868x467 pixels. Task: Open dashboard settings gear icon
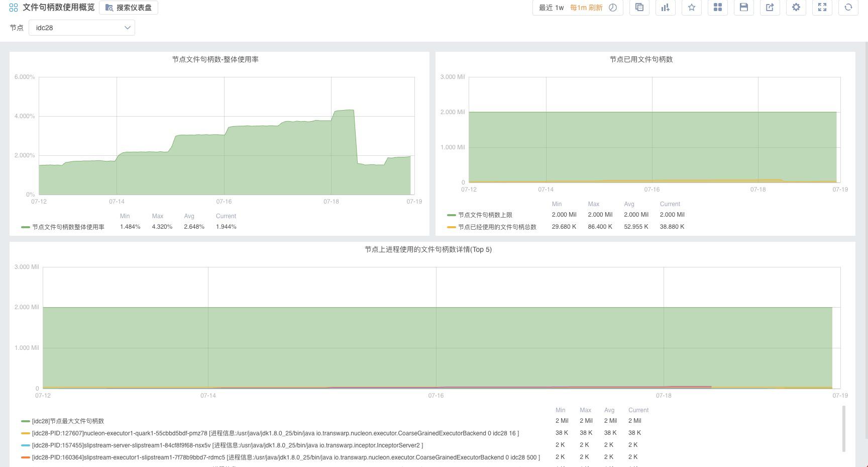[796, 7]
